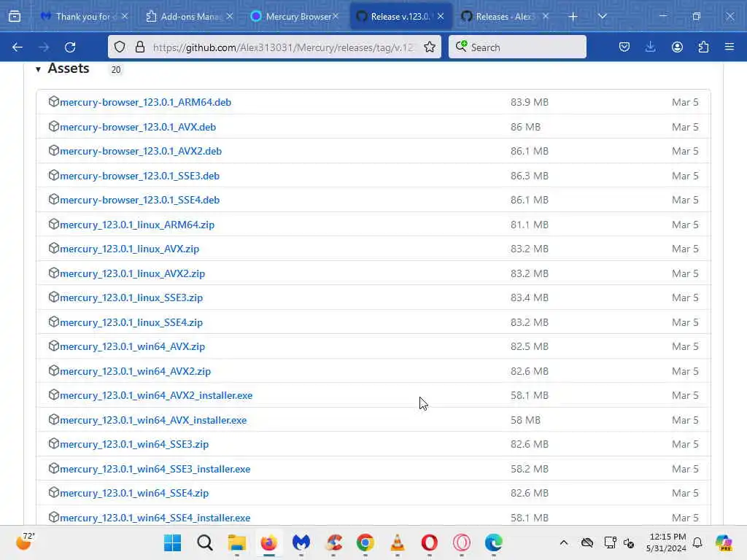Viewport: 747px width, 560px height.
Task: Launch Microsoft Edge from the taskbar
Action: tap(494, 542)
